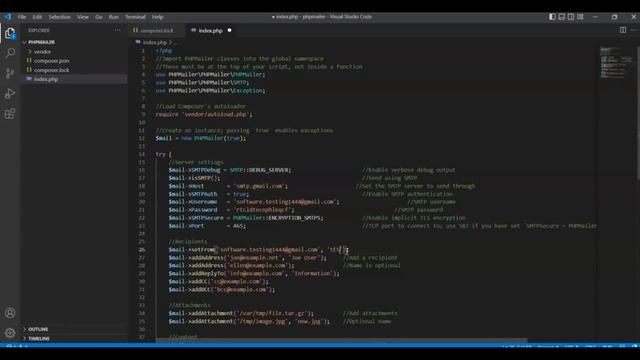Open the Explorer view in activity bar
The image size is (640, 360).
click(10, 33)
